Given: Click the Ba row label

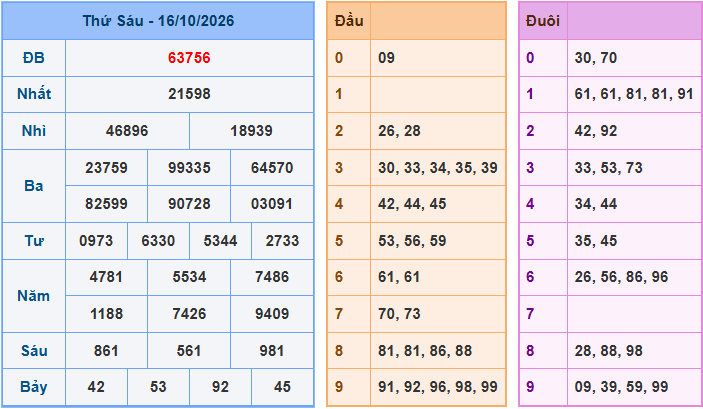Looking at the screenshot, I should point(34,186).
